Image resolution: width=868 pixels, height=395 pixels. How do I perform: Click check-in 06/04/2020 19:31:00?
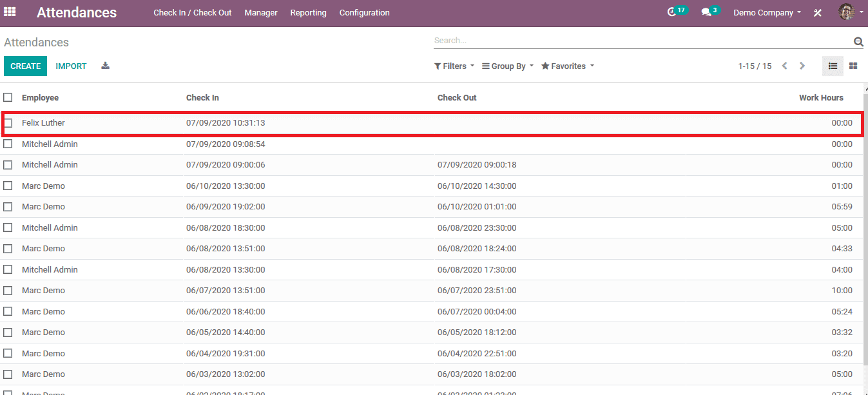226,354
